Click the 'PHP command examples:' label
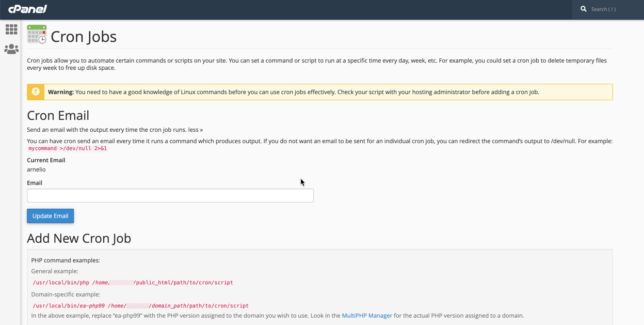This screenshot has width=644, height=325. pos(66,260)
